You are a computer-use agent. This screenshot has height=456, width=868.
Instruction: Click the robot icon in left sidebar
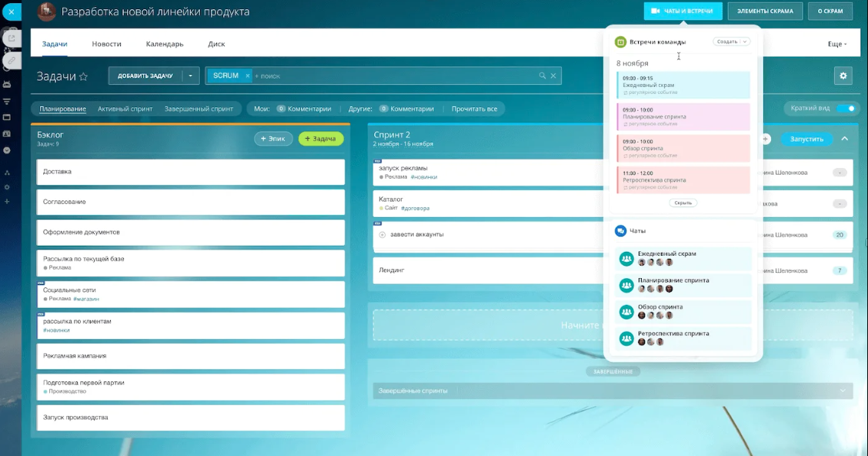7,85
